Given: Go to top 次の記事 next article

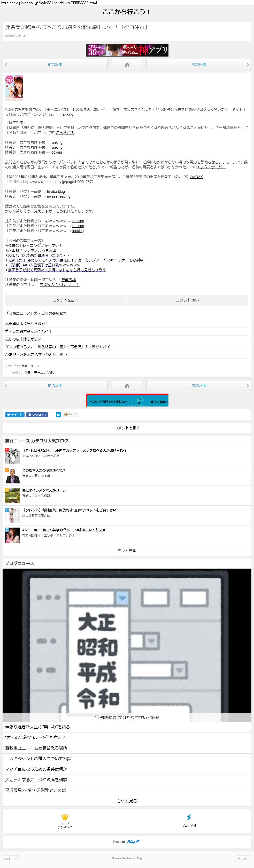Looking at the screenshot, I should (199, 64).
